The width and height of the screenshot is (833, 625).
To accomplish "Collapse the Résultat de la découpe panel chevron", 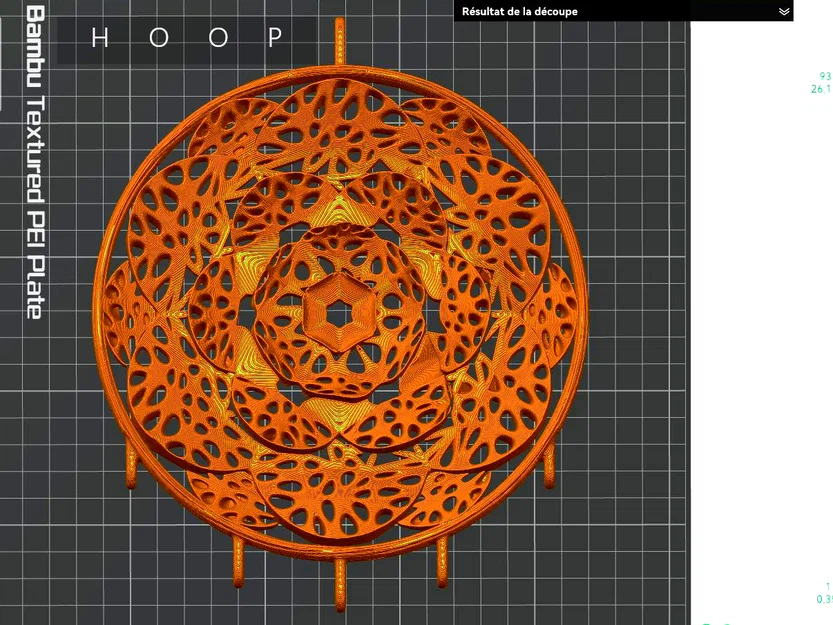I will (x=784, y=11).
